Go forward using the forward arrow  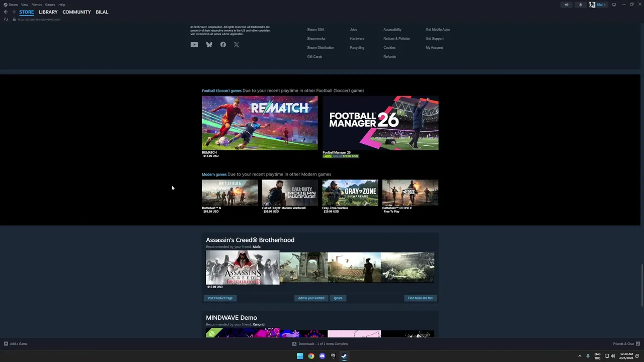tap(14, 12)
